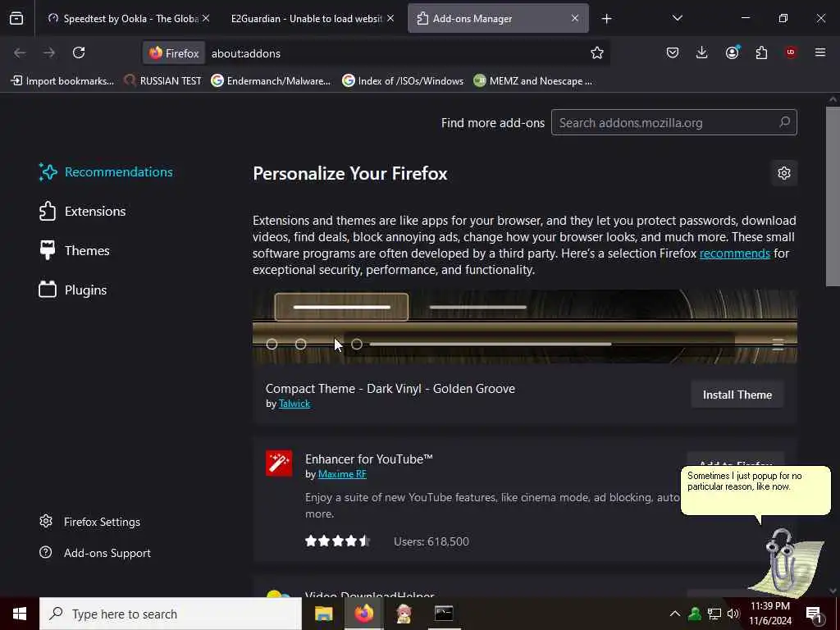Select the Add-ons Manager tab
The width and height of the screenshot is (840, 630).
tap(498, 19)
